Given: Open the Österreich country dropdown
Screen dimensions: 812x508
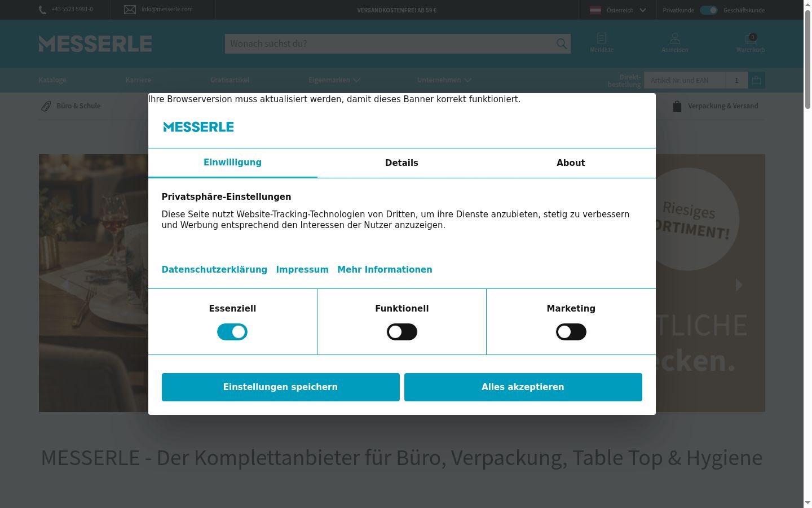Looking at the screenshot, I should (619, 10).
